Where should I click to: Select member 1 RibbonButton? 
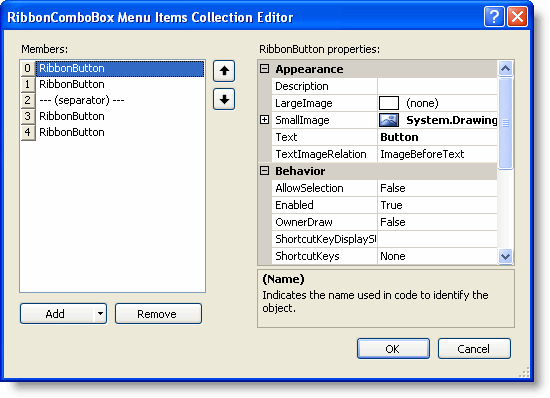pos(120,84)
